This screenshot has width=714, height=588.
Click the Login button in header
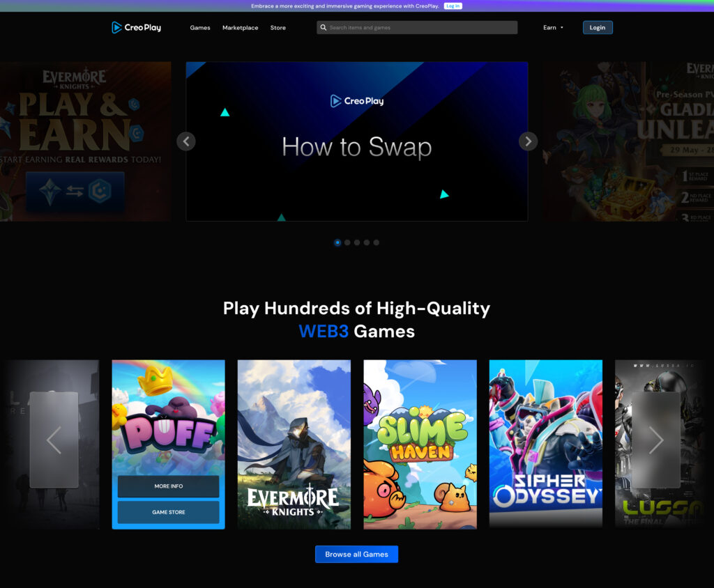coord(598,28)
